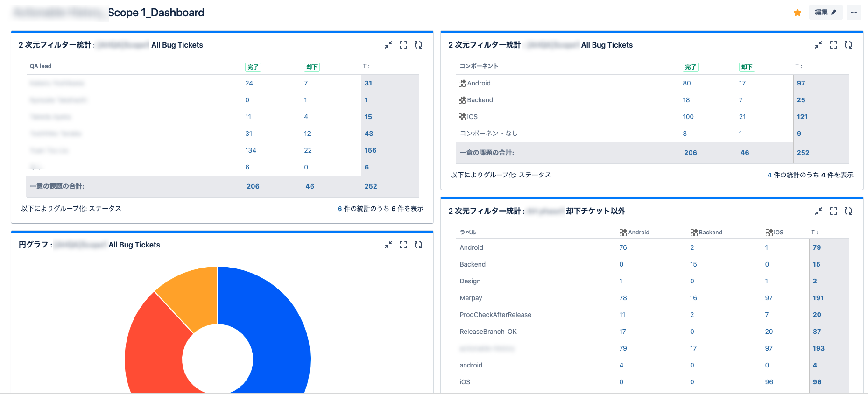The image size is (868, 395).
Task: Minimize the QA lead statistics gadget
Action: 388,45
